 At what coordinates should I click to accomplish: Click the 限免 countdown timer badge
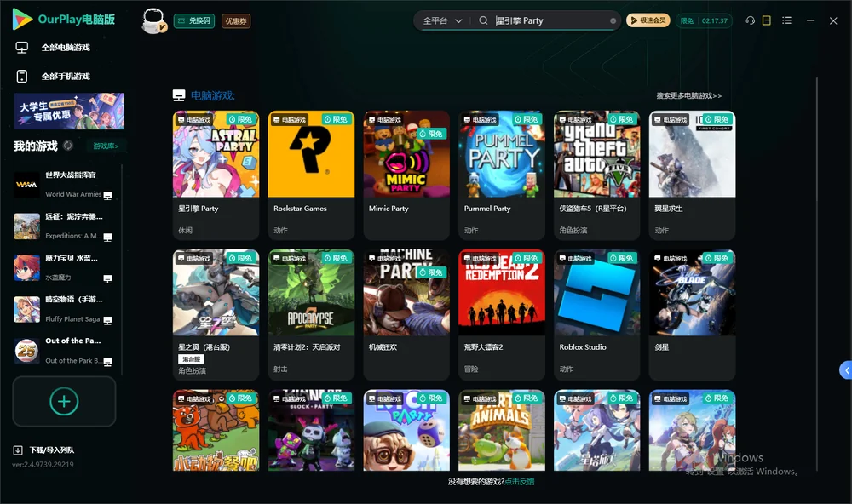pos(704,20)
